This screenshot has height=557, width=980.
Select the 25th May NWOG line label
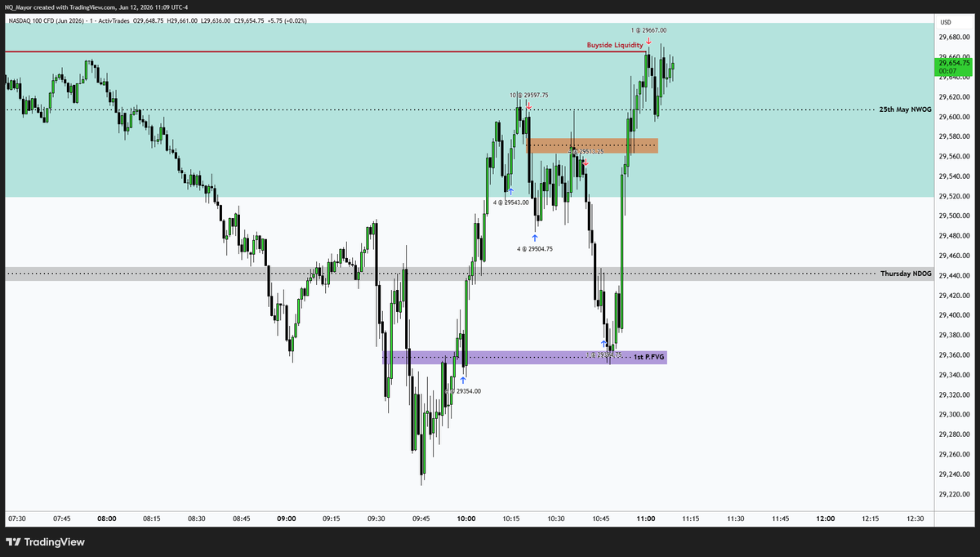(x=905, y=109)
